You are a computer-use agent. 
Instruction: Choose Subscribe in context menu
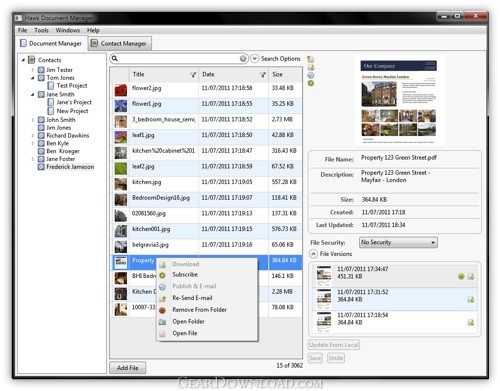(185, 275)
